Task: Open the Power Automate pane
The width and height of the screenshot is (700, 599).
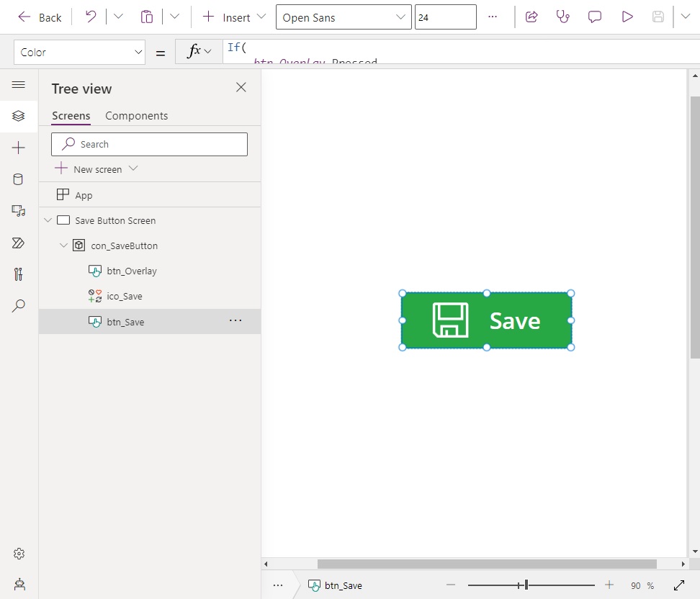Action: [x=19, y=243]
